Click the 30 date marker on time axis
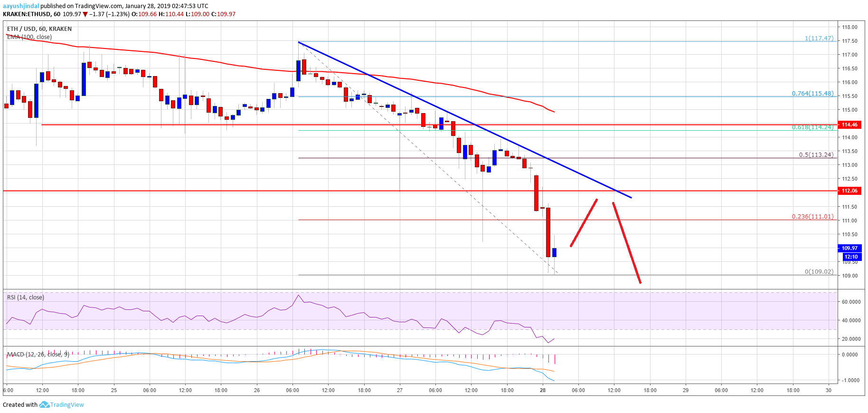Viewport: 868px width, 413px height. point(829,390)
